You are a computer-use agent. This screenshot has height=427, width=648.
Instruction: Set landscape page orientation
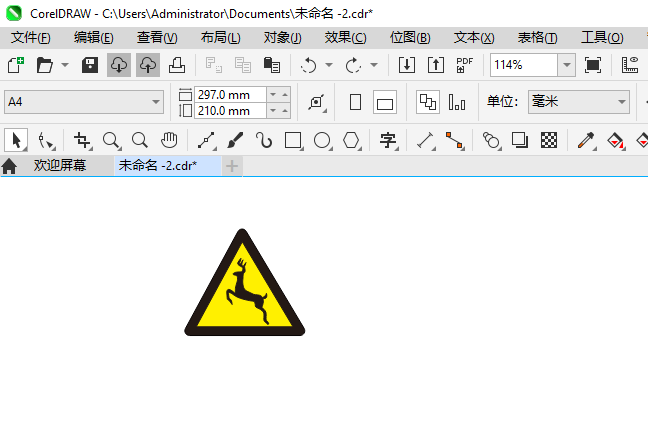click(x=385, y=102)
